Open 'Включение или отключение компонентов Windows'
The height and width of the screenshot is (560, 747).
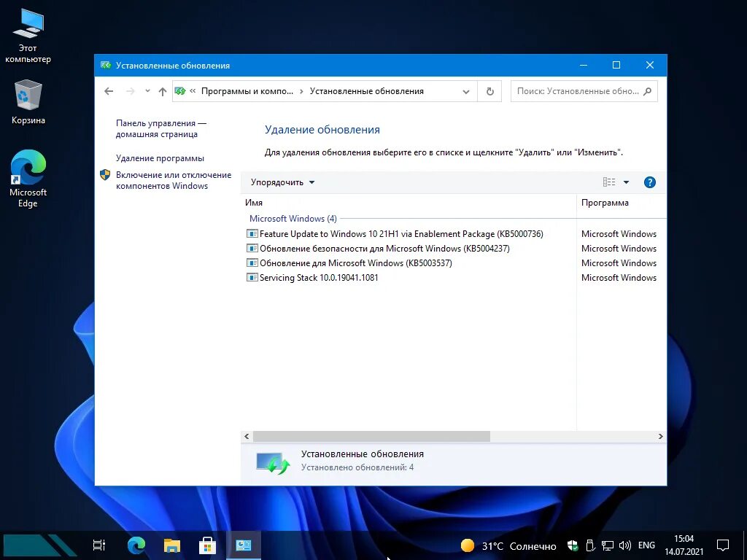[x=174, y=181]
